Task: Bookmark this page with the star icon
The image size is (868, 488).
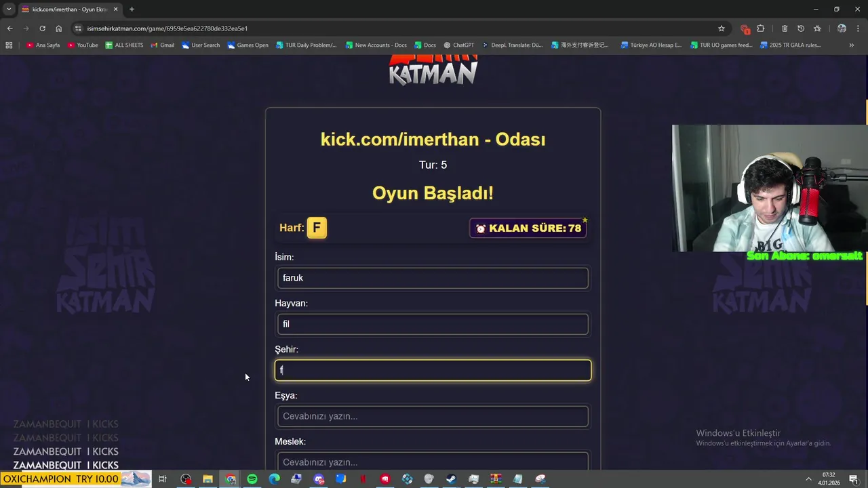Action: click(x=722, y=28)
